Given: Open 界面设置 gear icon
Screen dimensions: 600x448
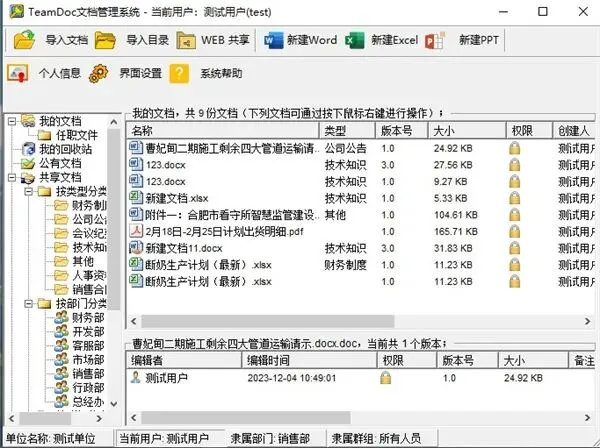Looking at the screenshot, I should click(99, 73).
